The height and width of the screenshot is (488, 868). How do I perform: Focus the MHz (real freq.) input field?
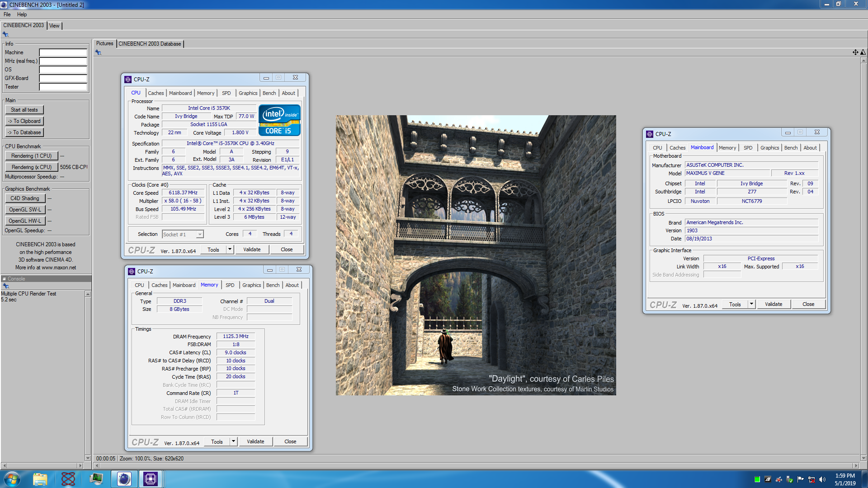pos(63,61)
